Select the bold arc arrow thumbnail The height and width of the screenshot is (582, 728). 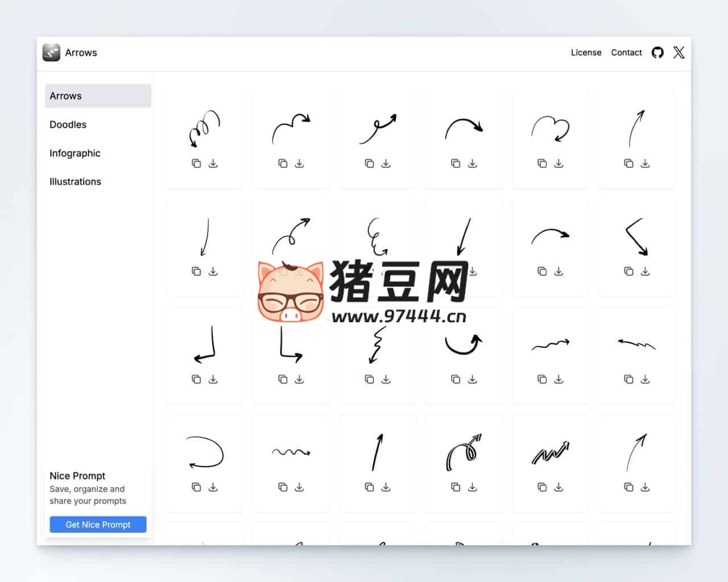464,128
